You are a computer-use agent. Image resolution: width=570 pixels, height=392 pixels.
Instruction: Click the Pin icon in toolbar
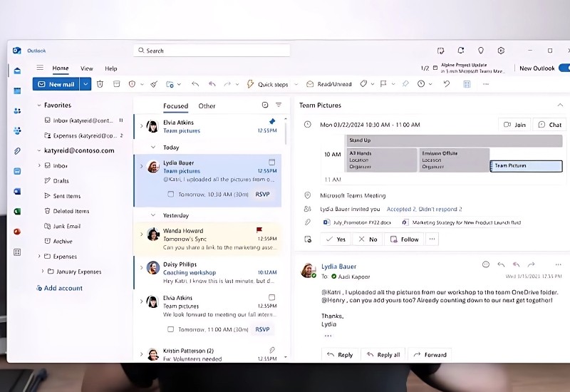pos(405,83)
